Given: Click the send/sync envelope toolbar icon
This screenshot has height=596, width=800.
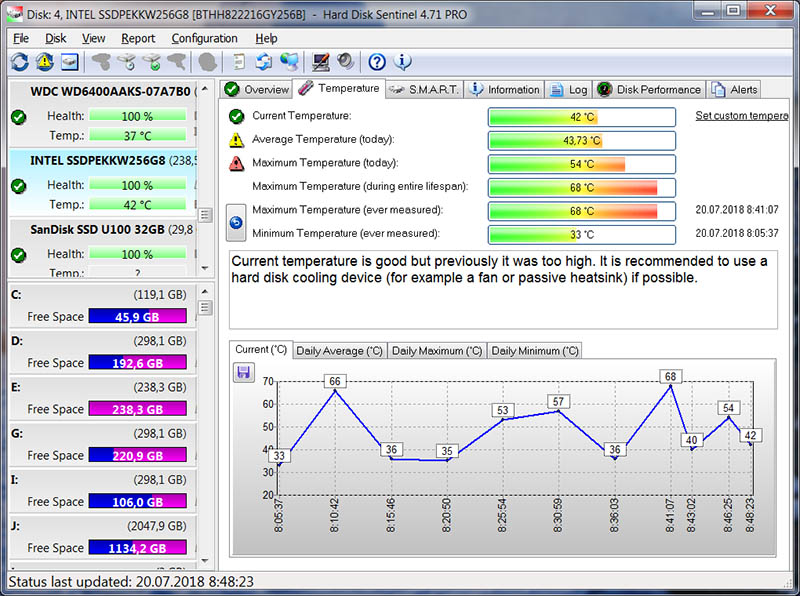Looking at the screenshot, I should click(264, 62).
